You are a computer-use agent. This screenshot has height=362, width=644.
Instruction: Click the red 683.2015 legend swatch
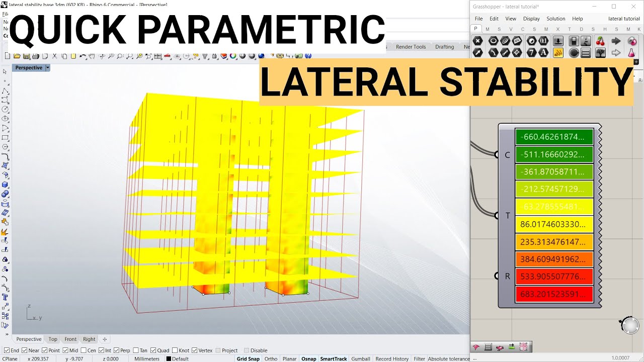[554, 294]
